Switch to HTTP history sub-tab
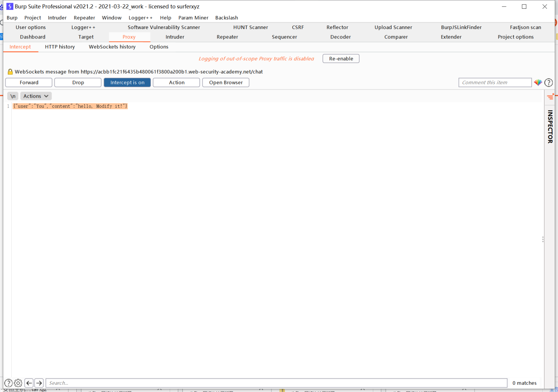The width and height of the screenshot is (558, 392). (60, 47)
